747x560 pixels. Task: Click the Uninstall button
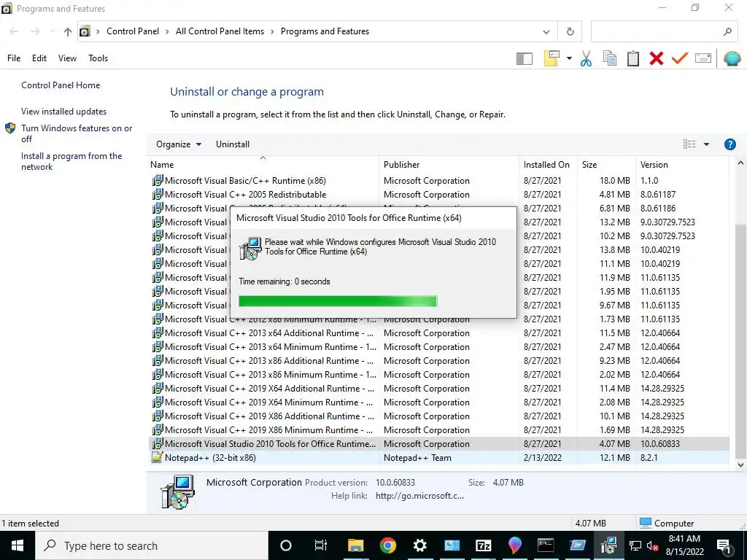coord(233,144)
